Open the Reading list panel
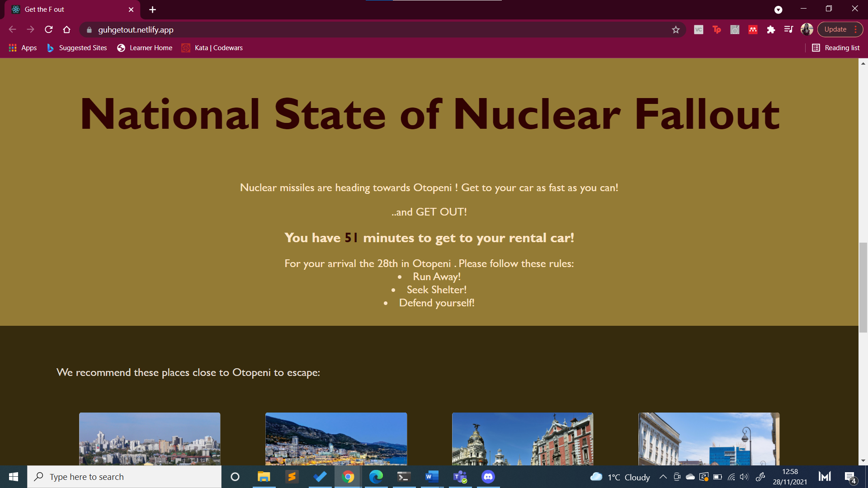This screenshot has height=488, width=868. coord(835,48)
